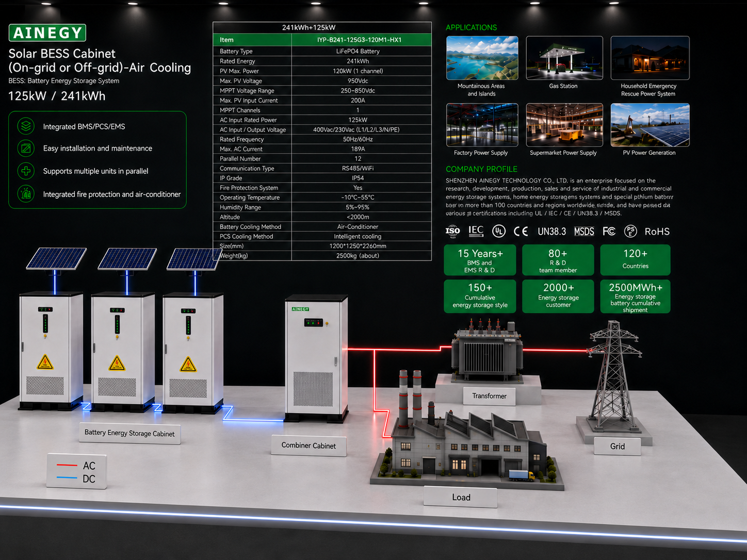Click the MPPT Voltage Range row label
This screenshot has width=747, height=560.
[x=247, y=90]
